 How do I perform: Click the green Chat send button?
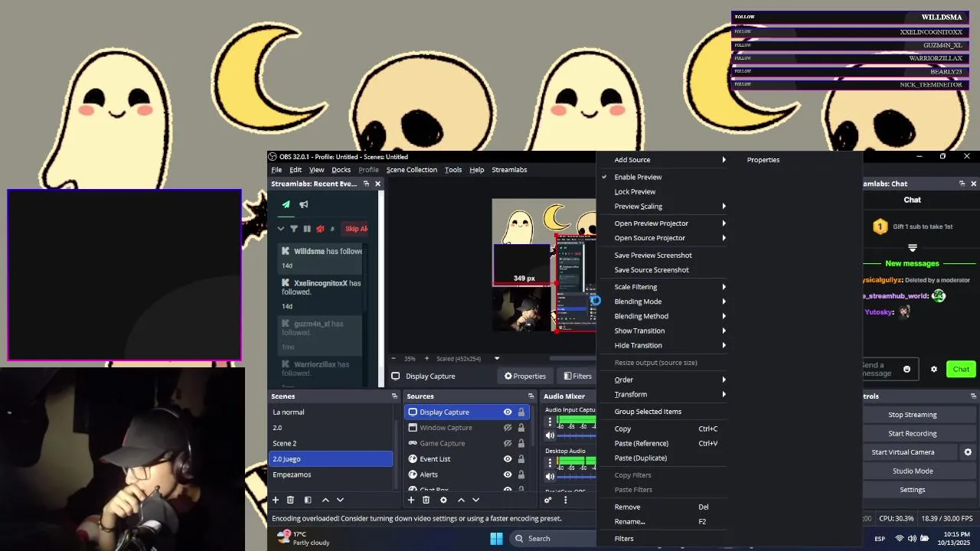click(961, 369)
